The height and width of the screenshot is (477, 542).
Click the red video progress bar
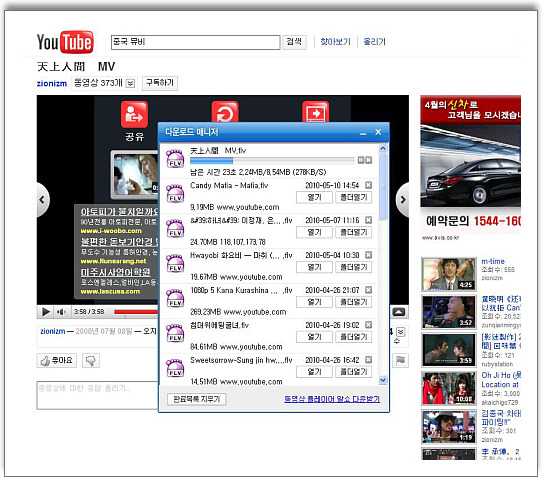click(x=136, y=312)
